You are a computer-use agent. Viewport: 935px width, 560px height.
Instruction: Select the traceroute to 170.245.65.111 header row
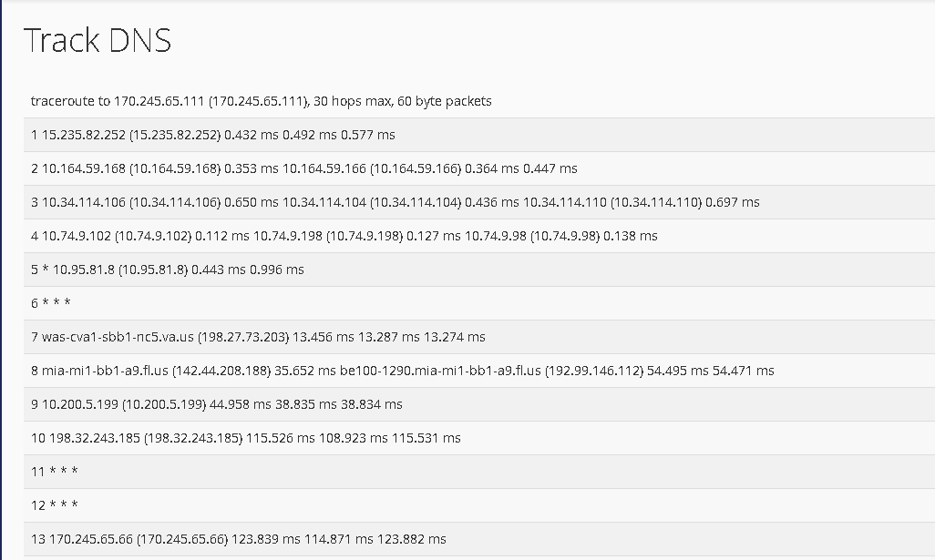click(x=479, y=101)
